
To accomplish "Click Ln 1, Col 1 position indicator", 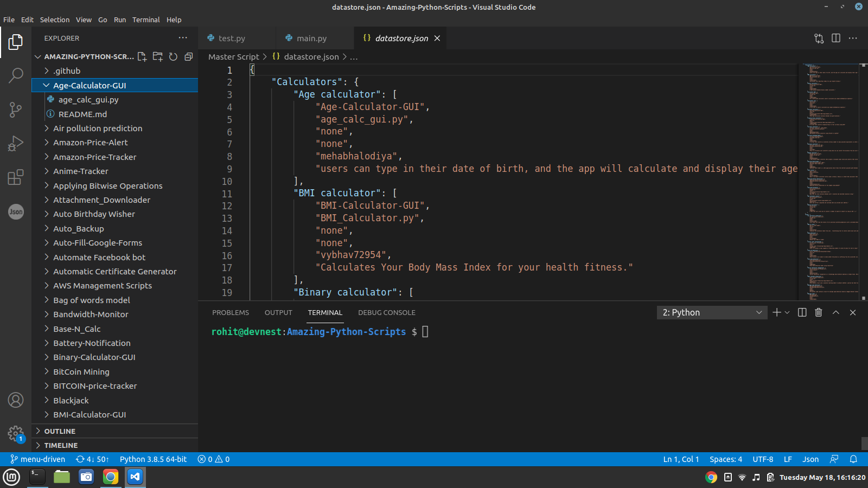I will pos(681,459).
